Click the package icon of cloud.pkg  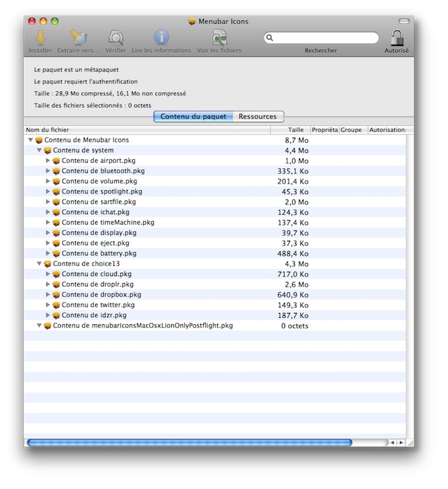[x=56, y=274]
